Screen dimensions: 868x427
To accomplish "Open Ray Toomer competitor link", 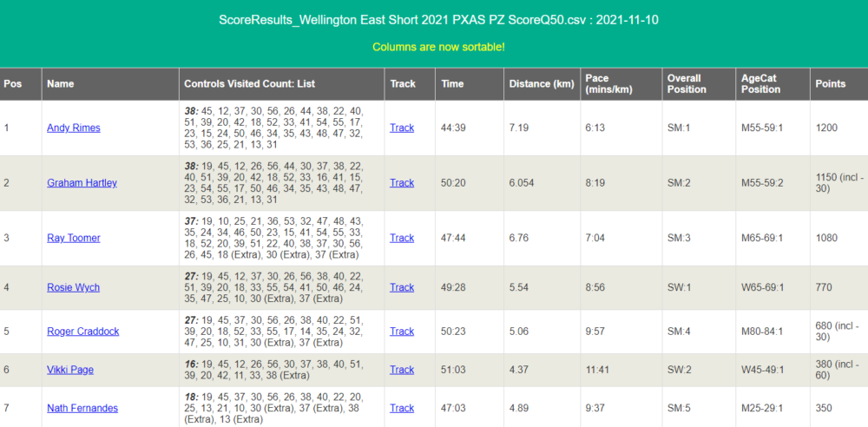I will pos(74,238).
